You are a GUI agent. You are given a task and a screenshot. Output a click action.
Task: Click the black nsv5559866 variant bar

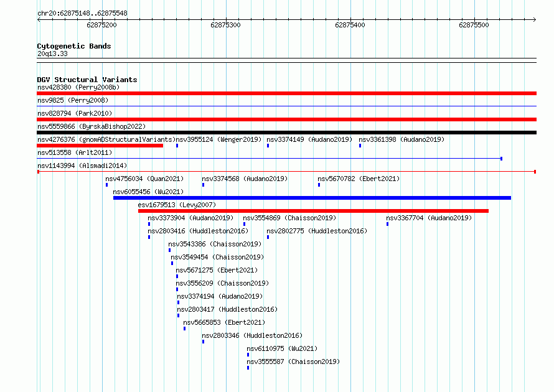click(286, 133)
